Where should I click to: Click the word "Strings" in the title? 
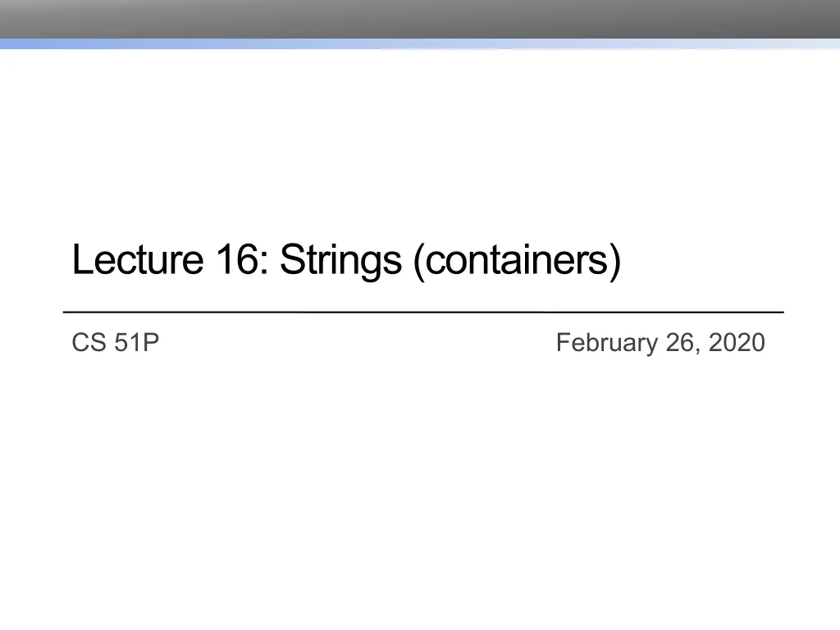point(340,261)
